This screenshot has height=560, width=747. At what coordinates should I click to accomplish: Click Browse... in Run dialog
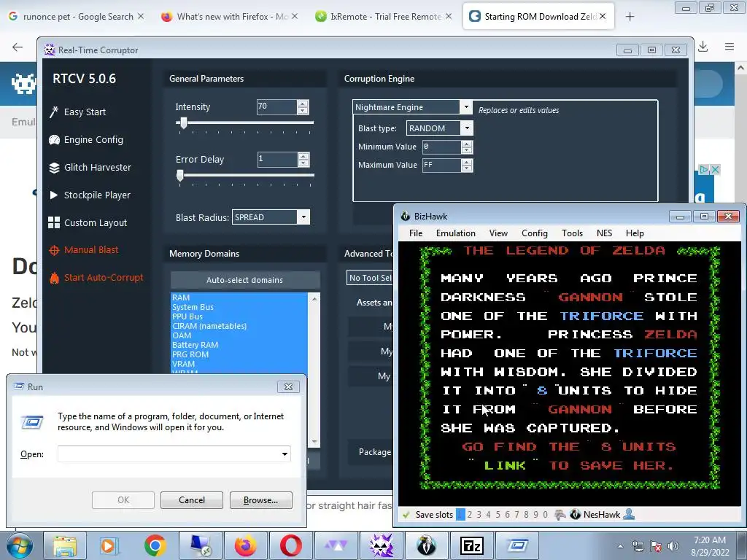coord(260,500)
